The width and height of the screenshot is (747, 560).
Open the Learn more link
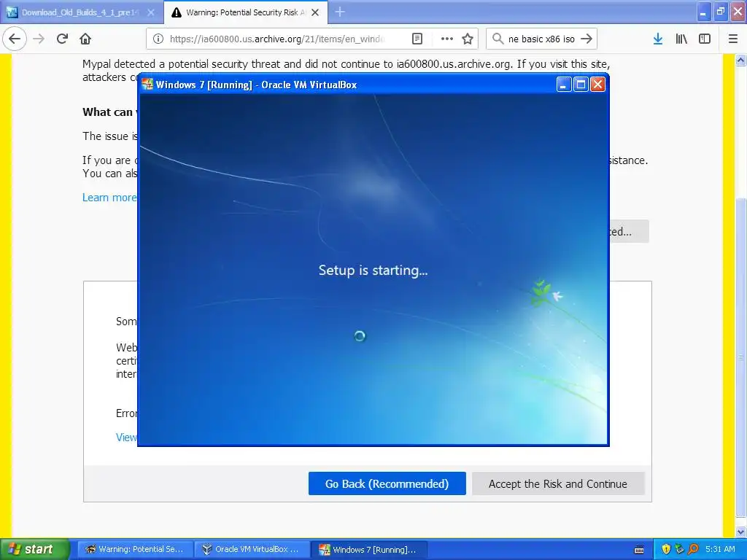(x=109, y=197)
